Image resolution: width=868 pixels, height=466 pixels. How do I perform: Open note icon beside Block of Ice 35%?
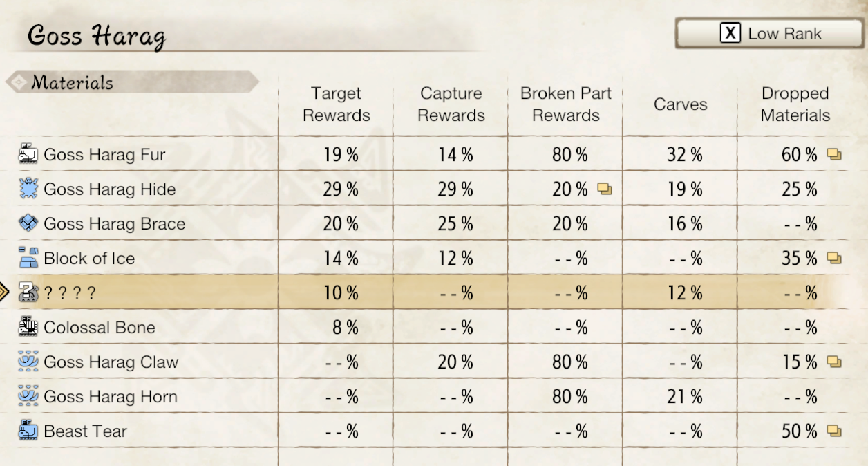pyautogui.click(x=834, y=259)
